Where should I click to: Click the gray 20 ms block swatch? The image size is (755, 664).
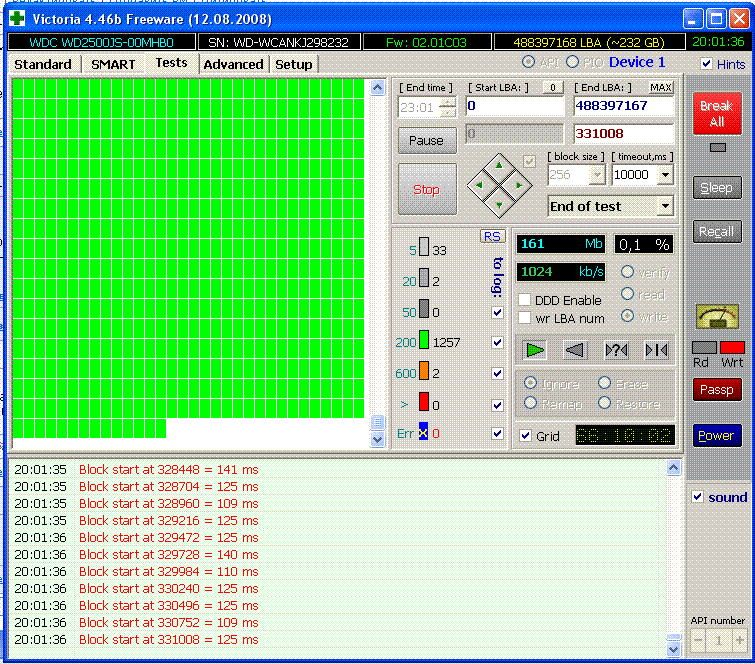click(x=424, y=278)
